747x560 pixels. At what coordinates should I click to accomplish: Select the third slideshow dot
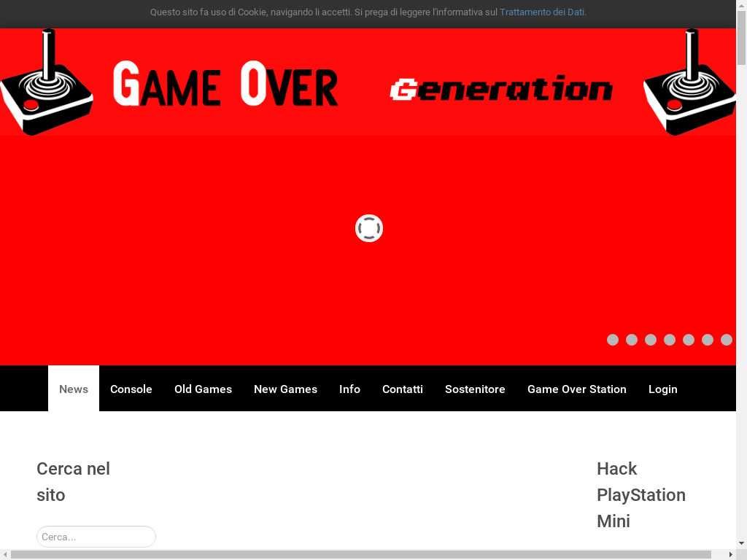pyautogui.click(x=651, y=340)
